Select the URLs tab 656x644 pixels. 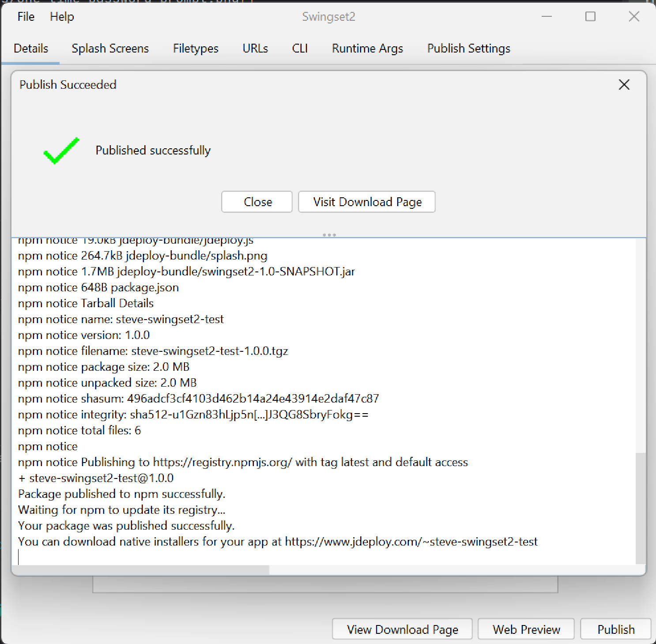click(x=255, y=49)
